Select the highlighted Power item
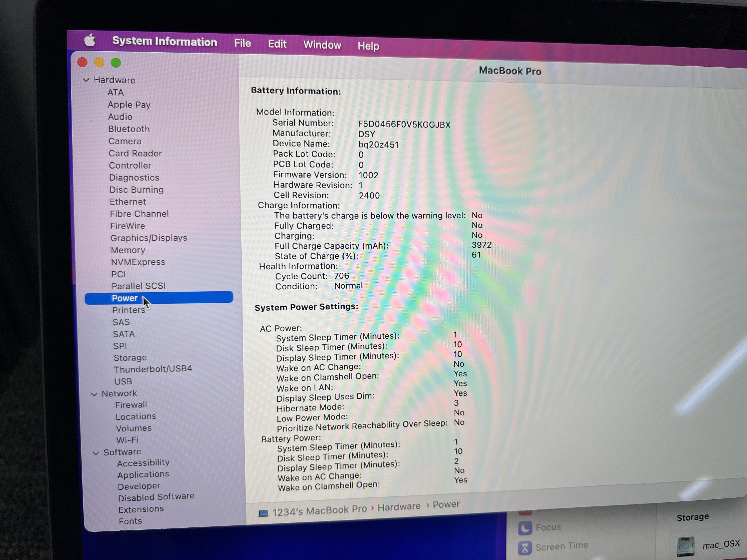The image size is (747, 560). [159, 298]
